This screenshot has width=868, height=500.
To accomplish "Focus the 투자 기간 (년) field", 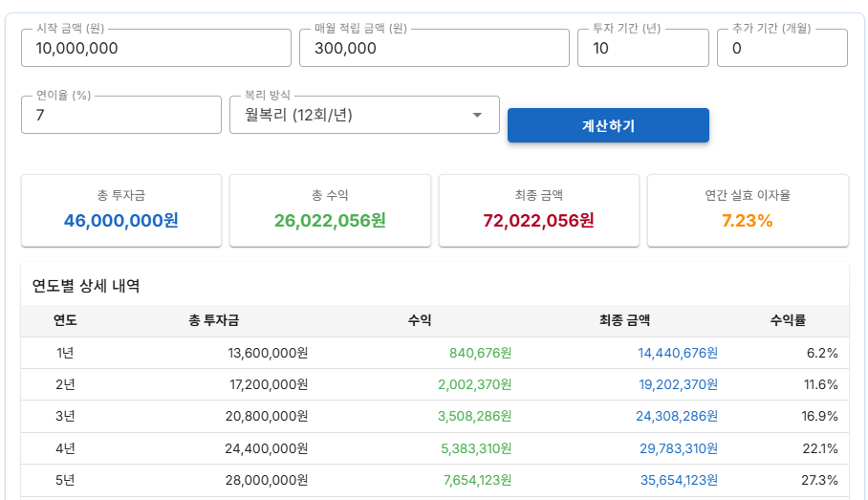I will (x=642, y=48).
